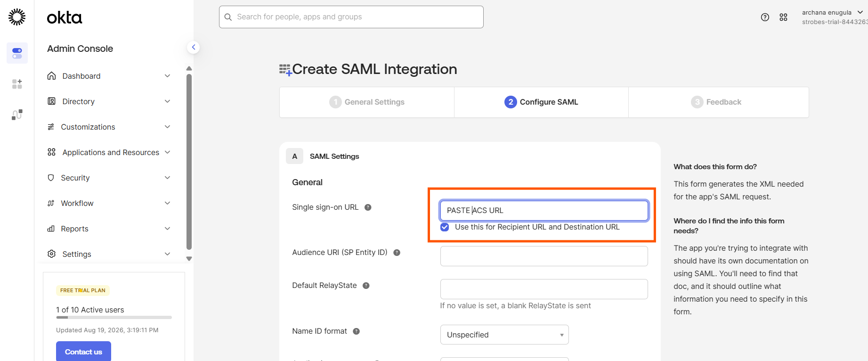Image resolution: width=868 pixels, height=361 pixels.
Task: Click the Create SAML Integration title icon
Action: click(x=285, y=70)
